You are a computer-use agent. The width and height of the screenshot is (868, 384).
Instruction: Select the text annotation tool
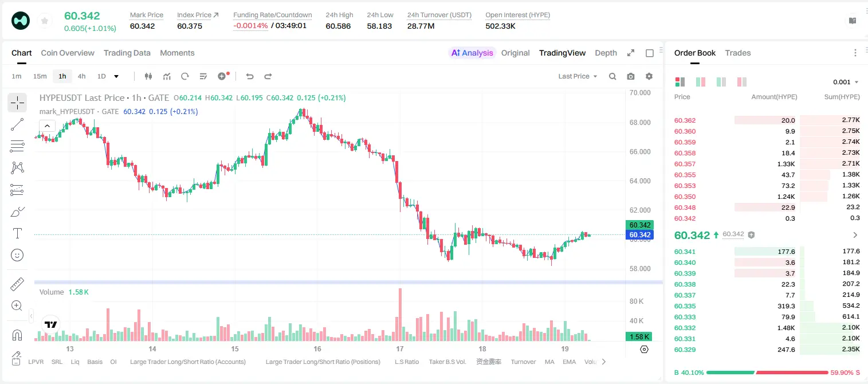coord(17,233)
